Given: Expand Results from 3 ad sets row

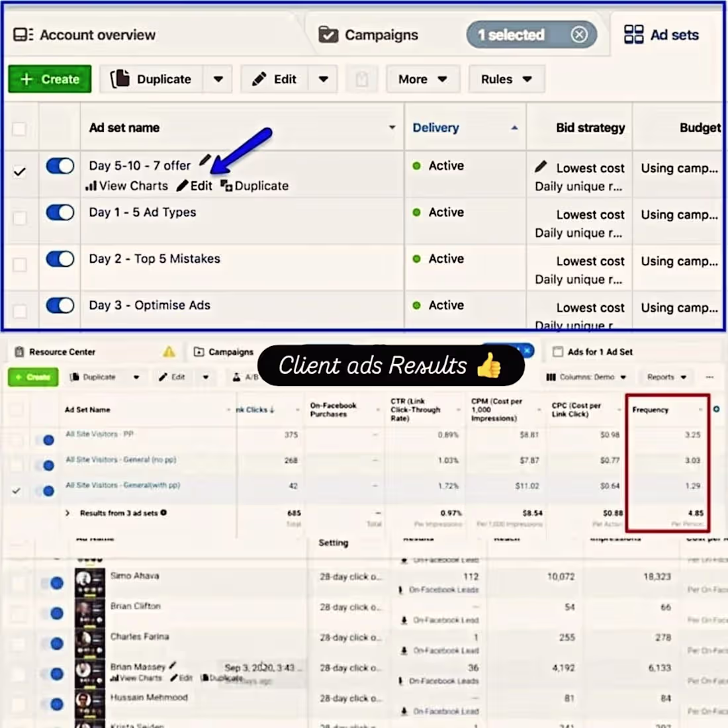Looking at the screenshot, I should coord(66,513).
